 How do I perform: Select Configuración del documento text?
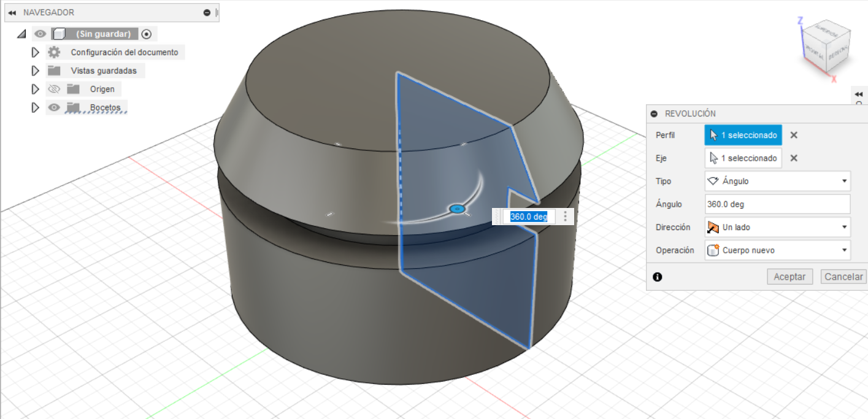[125, 52]
